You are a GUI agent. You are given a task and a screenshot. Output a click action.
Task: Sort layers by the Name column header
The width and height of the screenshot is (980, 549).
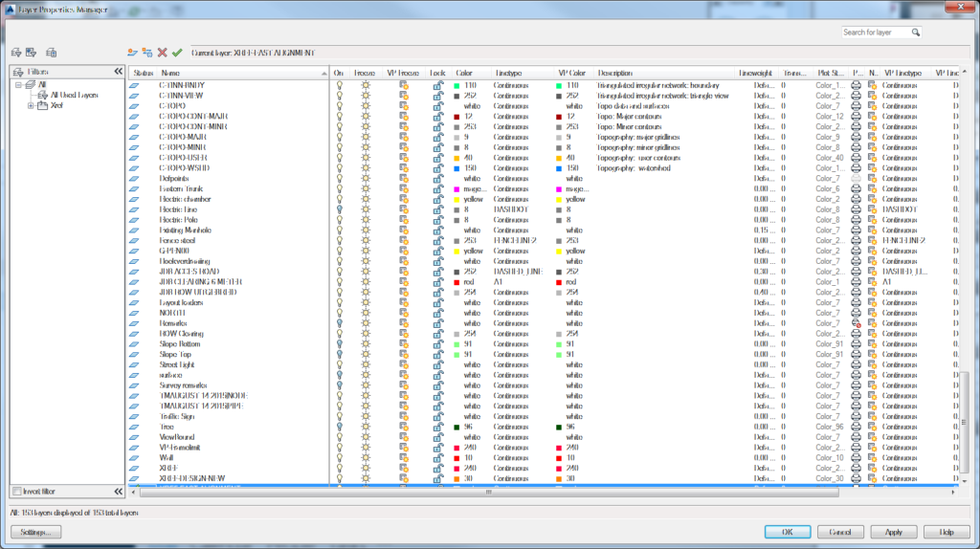click(x=170, y=73)
